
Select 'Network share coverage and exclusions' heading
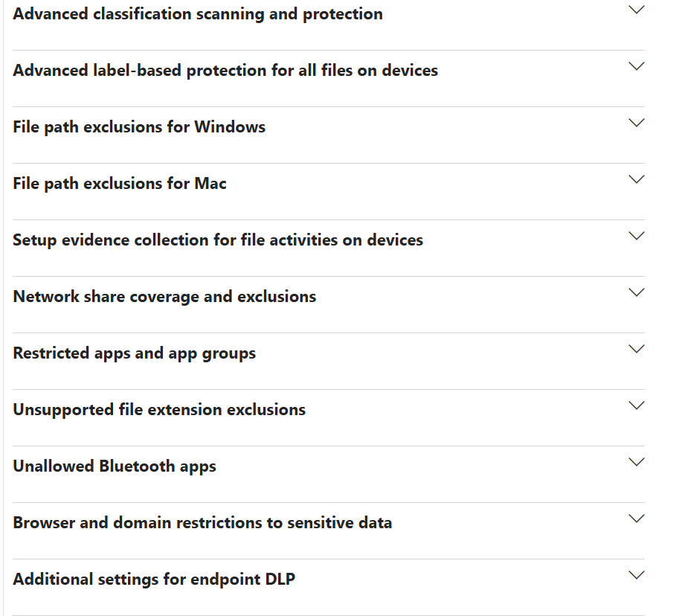point(164,297)
